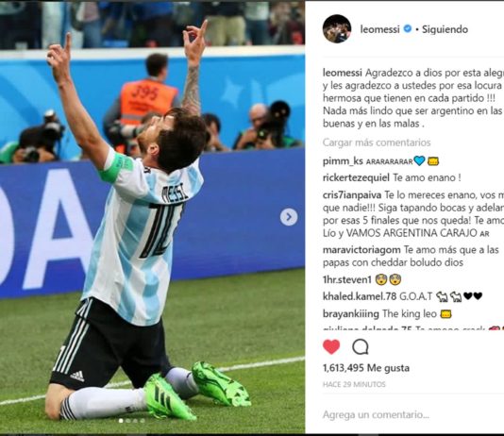Open leomessi username in caption
The image size is (504, 436).
(x=343, y=73)
